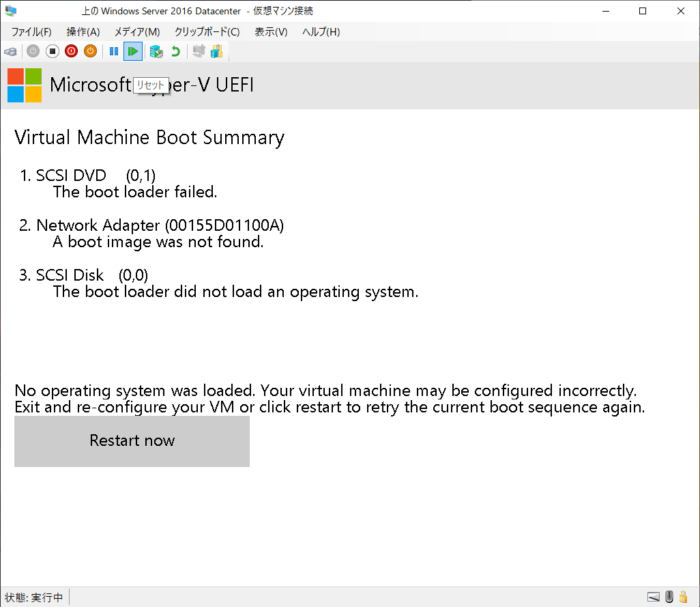Save VM state with the orange power icon
Viewport: 700px width, 607px height.
91,51
